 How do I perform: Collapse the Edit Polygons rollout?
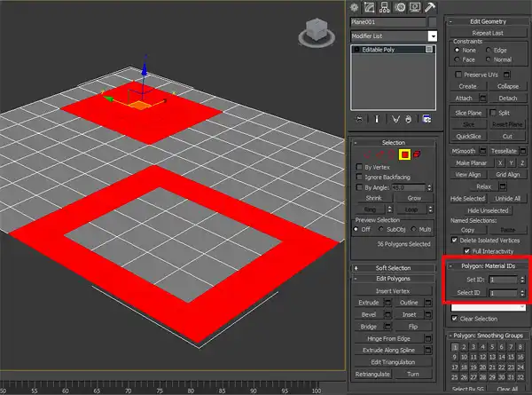[395, 279]
